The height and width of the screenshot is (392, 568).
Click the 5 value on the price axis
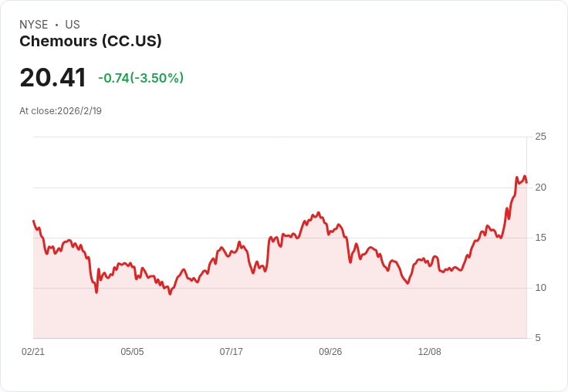pos(538,338)
